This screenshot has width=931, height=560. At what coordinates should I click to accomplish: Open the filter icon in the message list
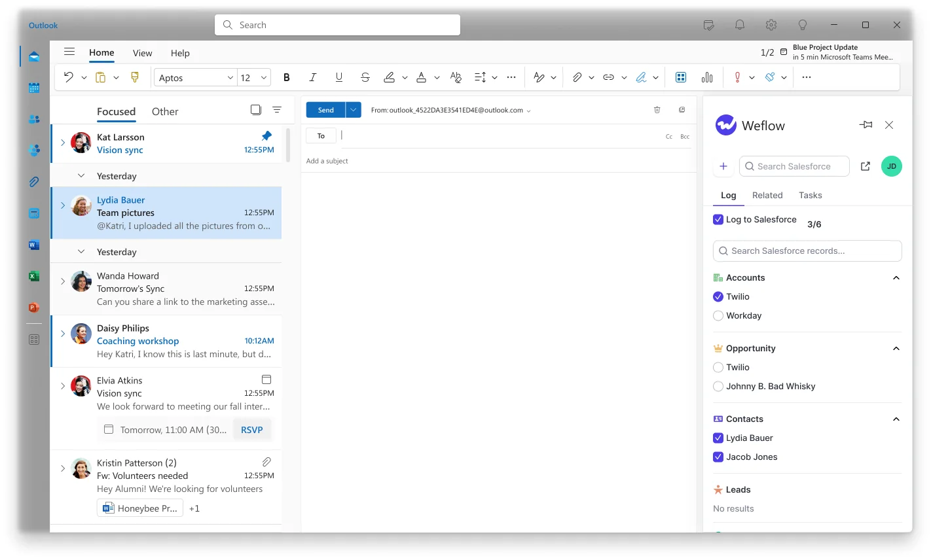(x=277, y=110)
